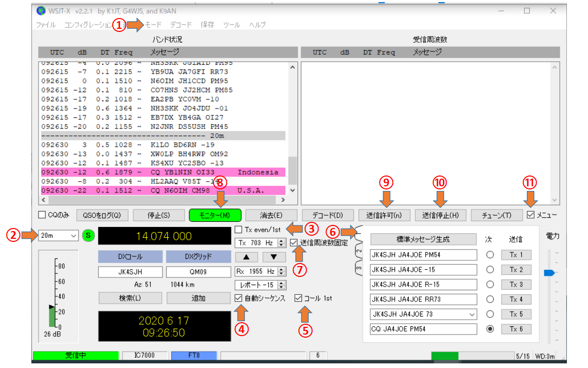Click the DXコール input field with JK4SJH

click(130, 272)
